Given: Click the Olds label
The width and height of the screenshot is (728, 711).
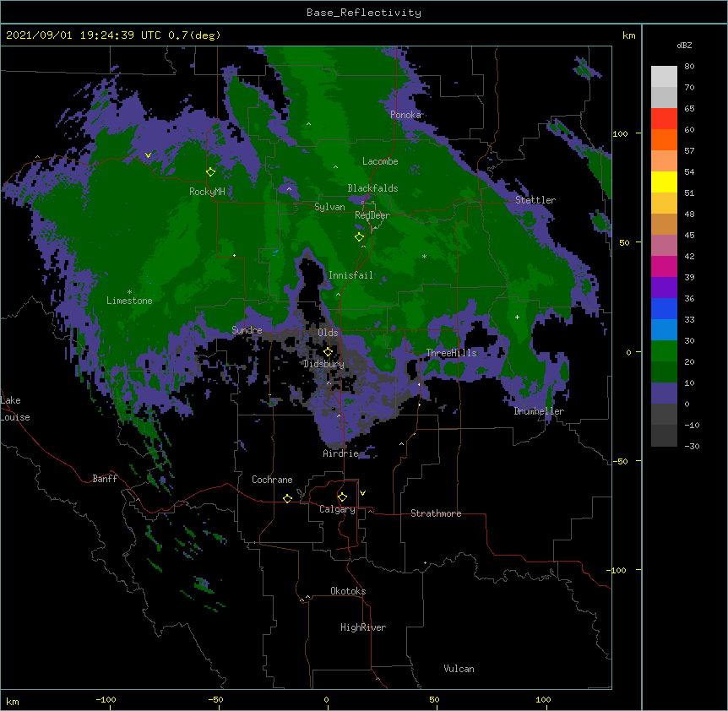Looking at the screenshot, I should point(328,333).
